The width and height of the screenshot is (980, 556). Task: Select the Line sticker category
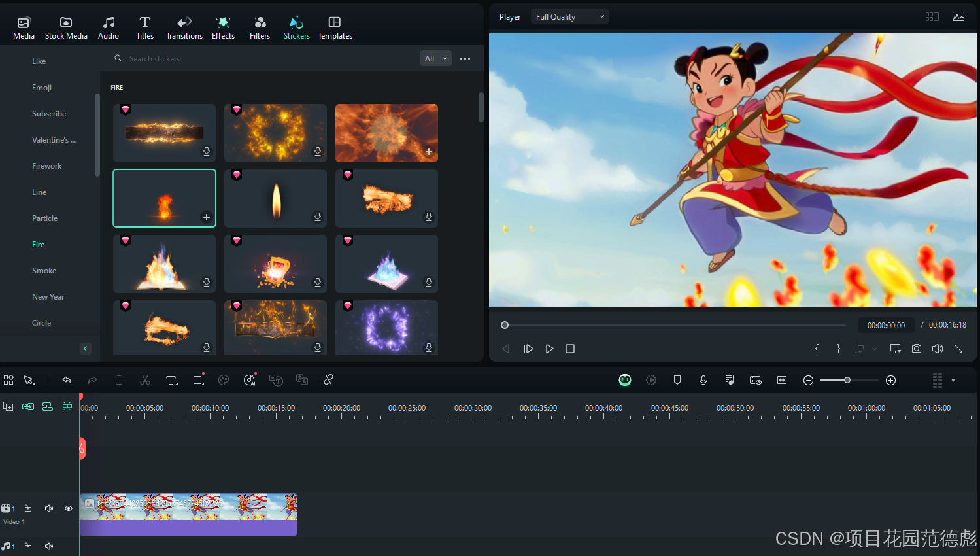(39, 192)
